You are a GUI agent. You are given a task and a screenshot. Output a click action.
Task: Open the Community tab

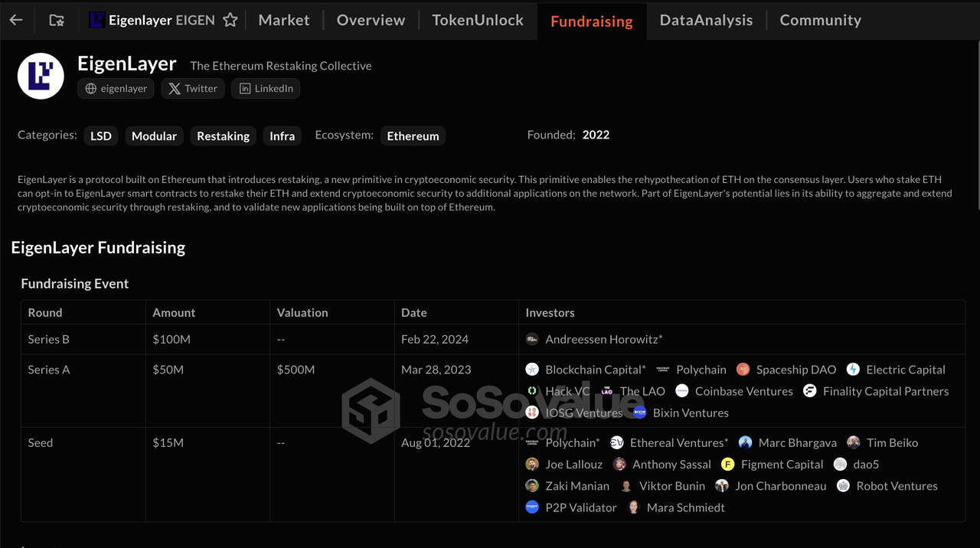(x=820, y=21)
